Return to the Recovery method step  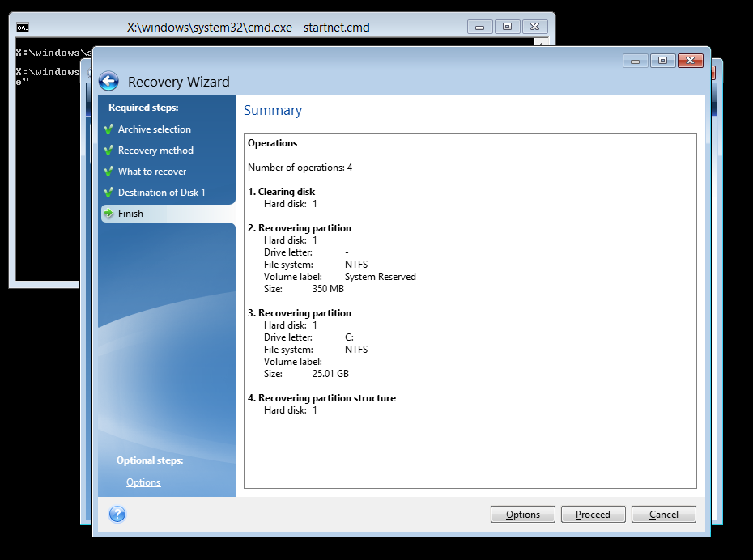[155, 151]
